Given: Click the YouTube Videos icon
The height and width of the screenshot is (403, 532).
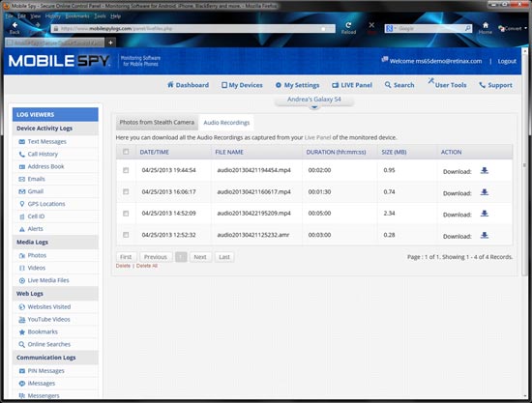Looking at the screenshot, I should (x=21, y=320).
